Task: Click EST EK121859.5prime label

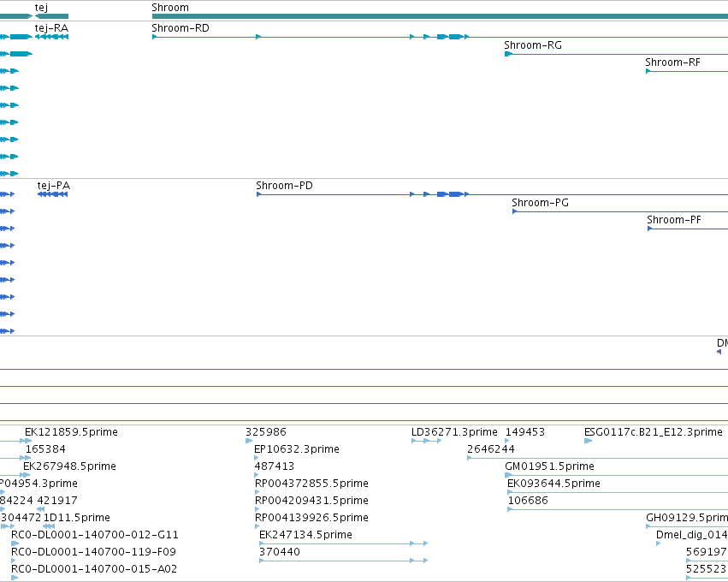Action: (71, 432)
